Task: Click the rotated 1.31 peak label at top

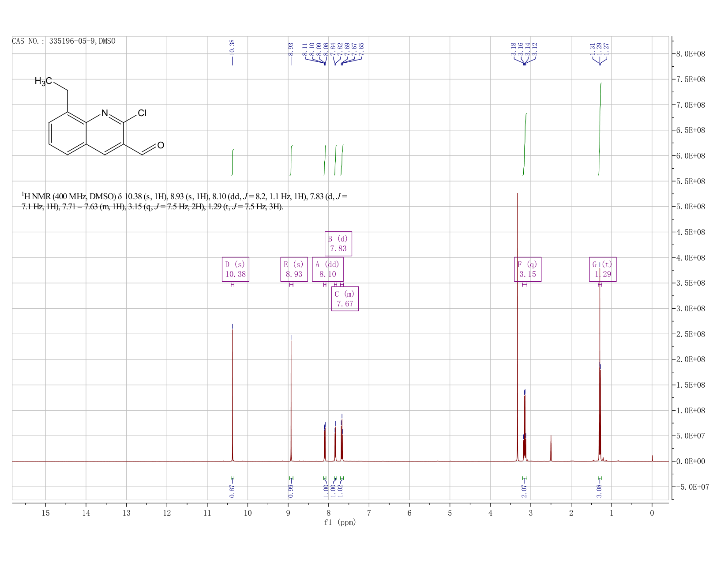Action: click(x=593, y=49)
